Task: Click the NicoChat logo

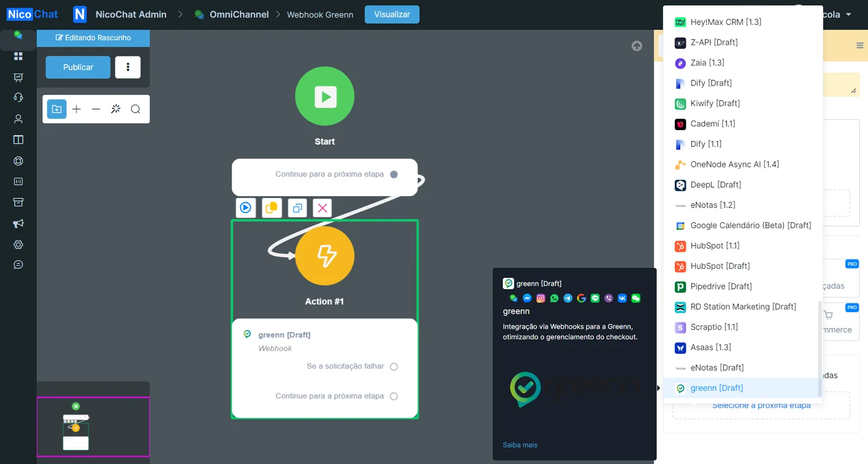Action: [32, 14]
